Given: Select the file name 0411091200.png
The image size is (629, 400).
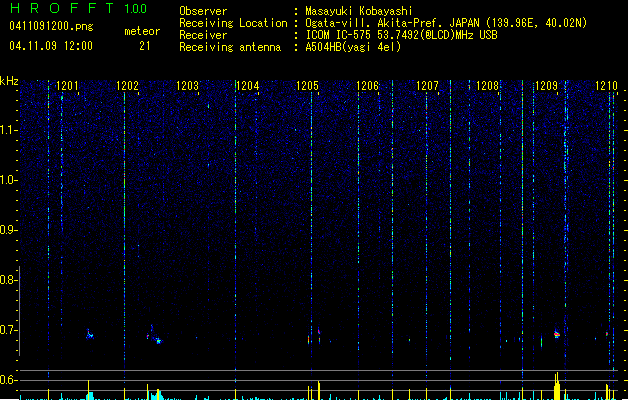Looking at the screenshot, I should click(51, 26).
